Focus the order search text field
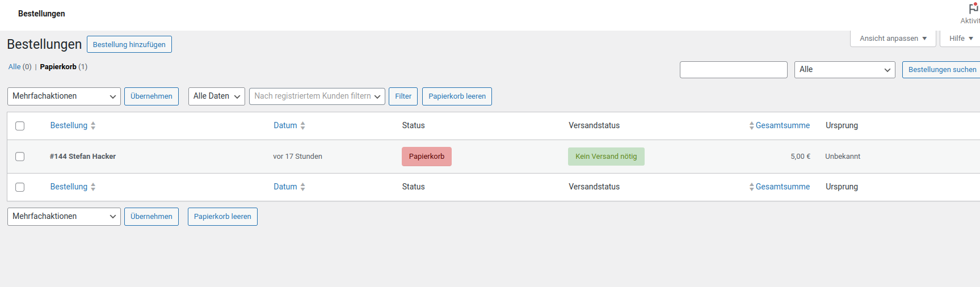 [733, 70]
